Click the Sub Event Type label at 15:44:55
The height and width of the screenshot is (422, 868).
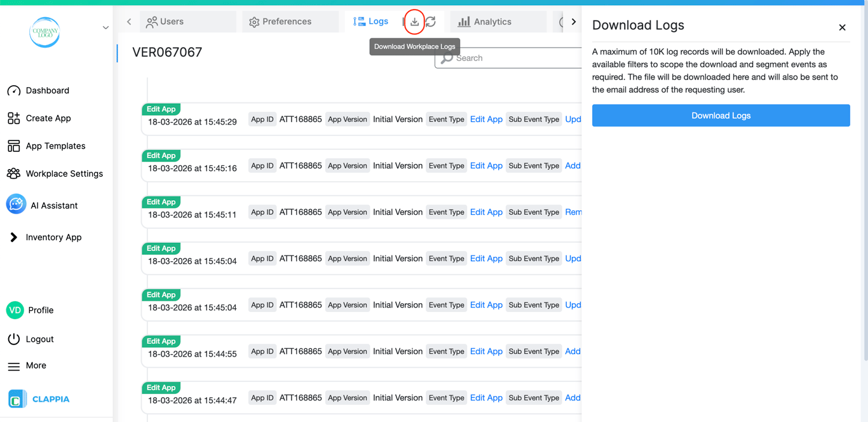(534, 351)
